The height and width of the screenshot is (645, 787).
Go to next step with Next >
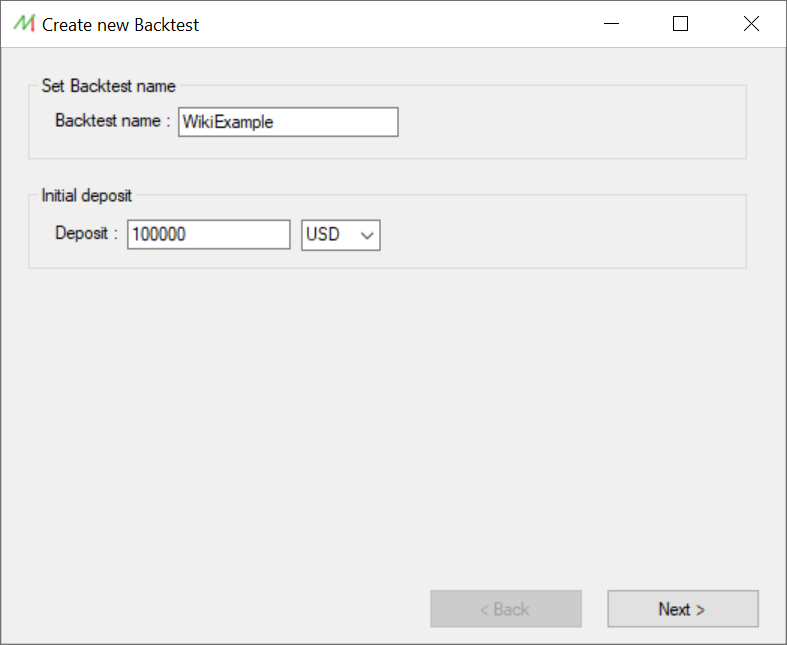pos(683,609)
